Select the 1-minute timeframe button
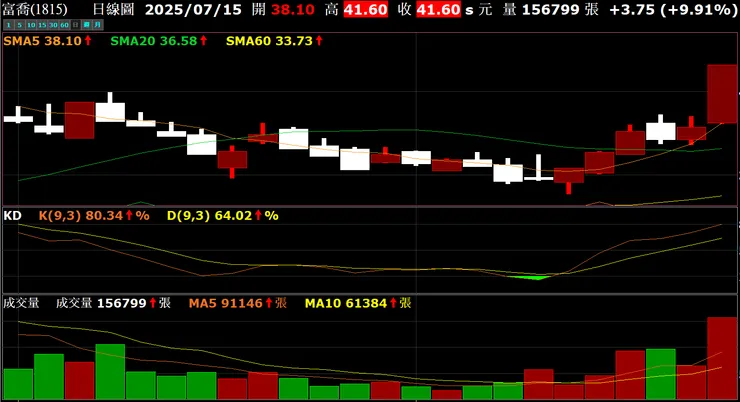This screenshot has width=740, height=402. [8, 25]
